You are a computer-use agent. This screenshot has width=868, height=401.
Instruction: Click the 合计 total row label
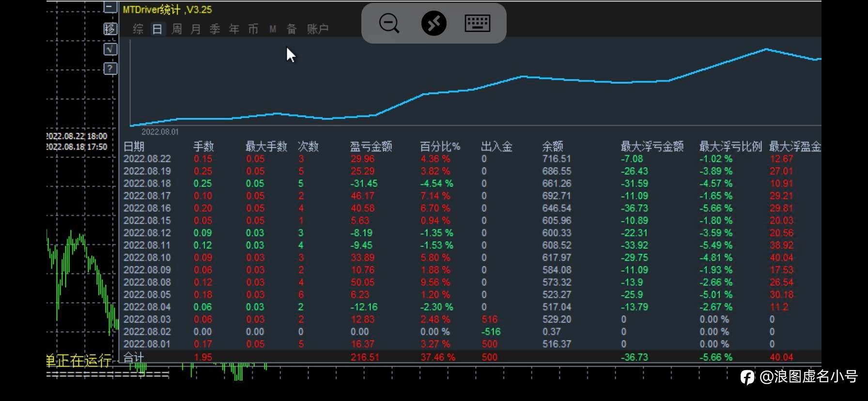point(134,357)
